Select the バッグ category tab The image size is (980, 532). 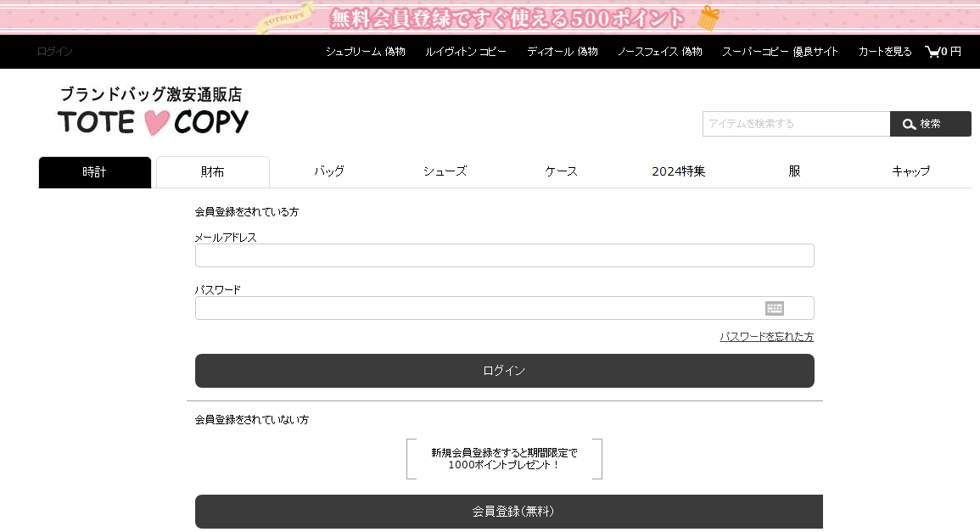[329, 171]
